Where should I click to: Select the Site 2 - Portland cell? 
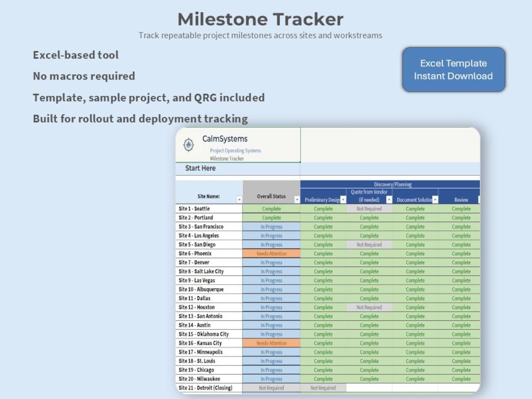[209, 218]
